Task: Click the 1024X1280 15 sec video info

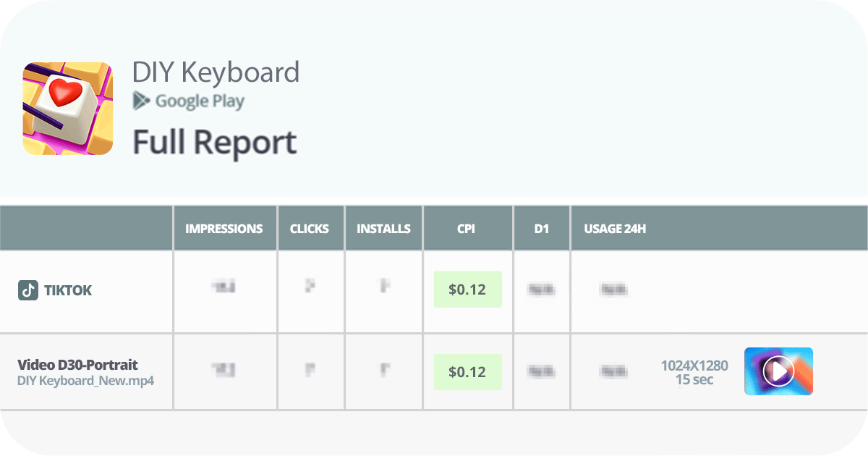Action: coord(694,372)
